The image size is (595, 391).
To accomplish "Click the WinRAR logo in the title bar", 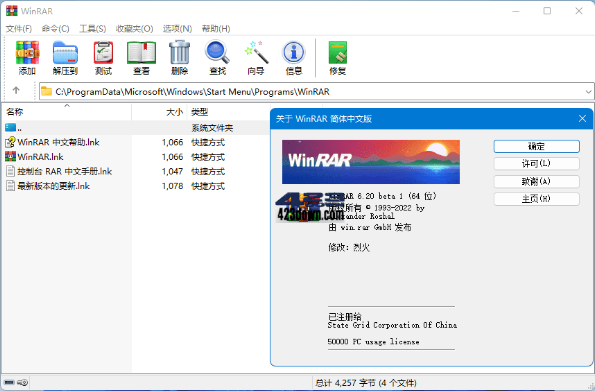I will [11, 11].
